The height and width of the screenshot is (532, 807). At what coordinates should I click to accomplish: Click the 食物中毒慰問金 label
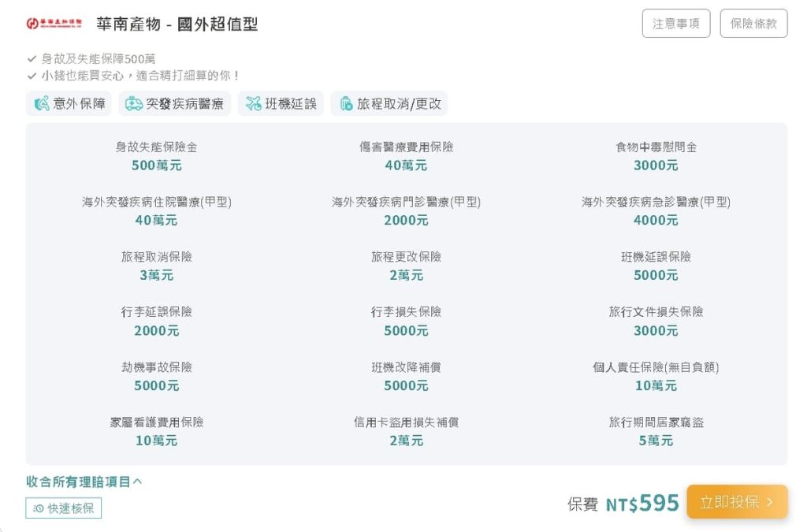(x=656, y=147)
